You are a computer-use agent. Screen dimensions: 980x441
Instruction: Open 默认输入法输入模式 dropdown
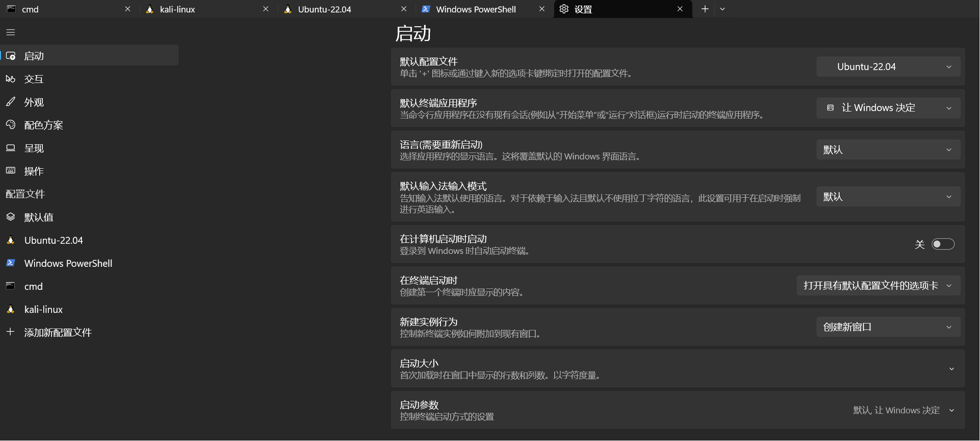(888, 197)
